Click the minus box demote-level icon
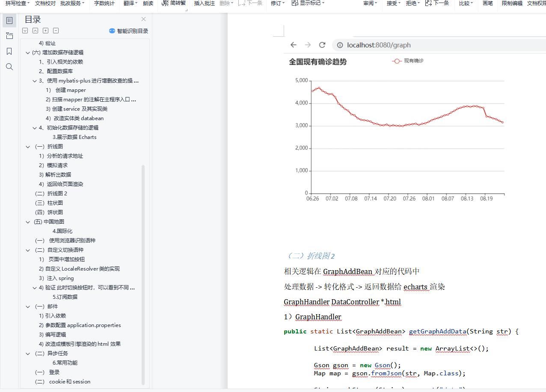This screenshot has height=392, width=546. [x=56, y=31]
